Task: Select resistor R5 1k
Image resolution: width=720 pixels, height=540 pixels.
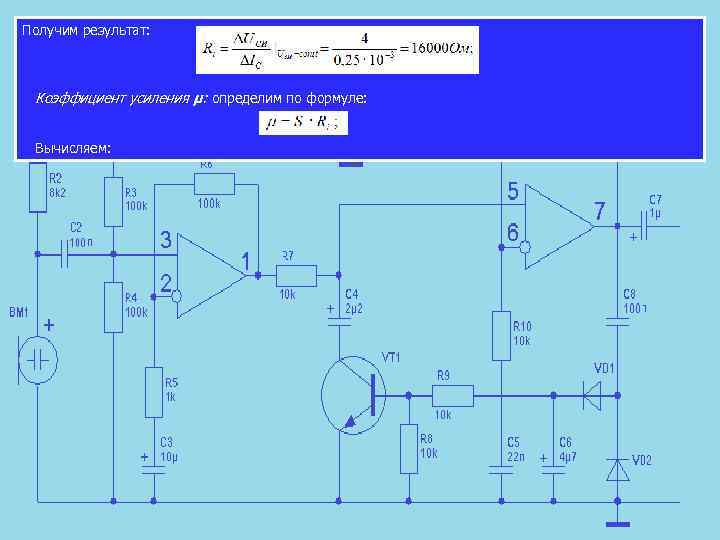Action: tap(154, 392)
